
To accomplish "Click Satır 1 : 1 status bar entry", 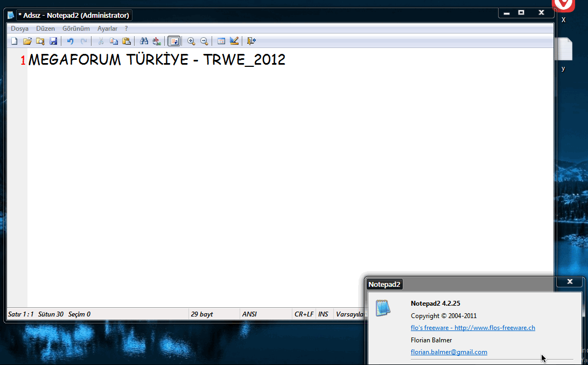I will 21,314.
